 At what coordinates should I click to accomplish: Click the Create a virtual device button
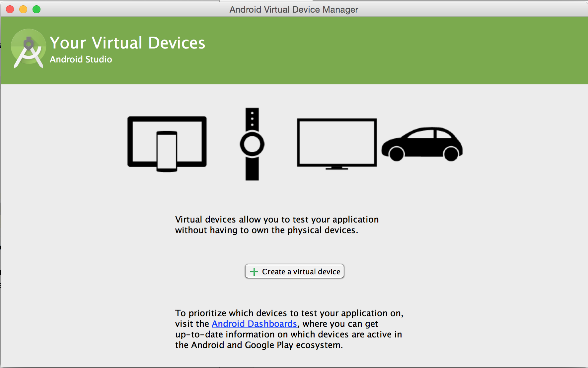[x=294, y=271]
